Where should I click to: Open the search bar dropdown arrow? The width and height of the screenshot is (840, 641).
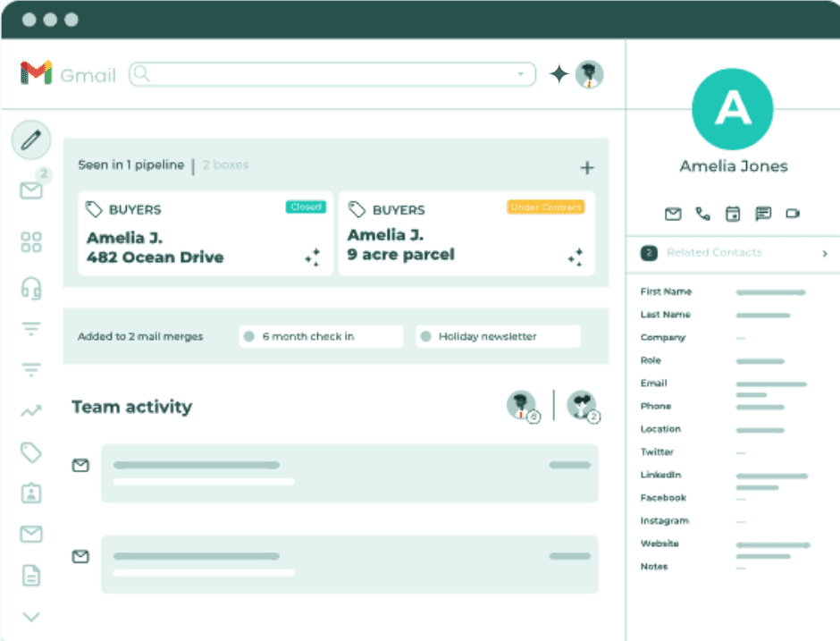(x=520, y=74)
